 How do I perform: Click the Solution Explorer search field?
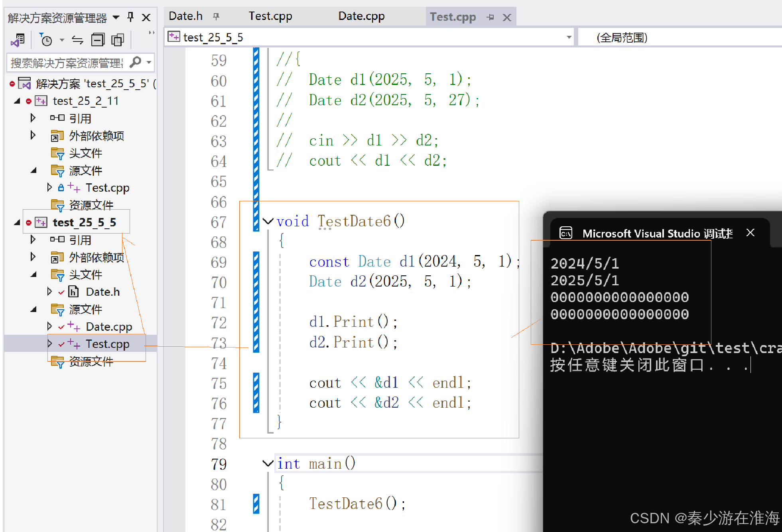pos(66,63)
